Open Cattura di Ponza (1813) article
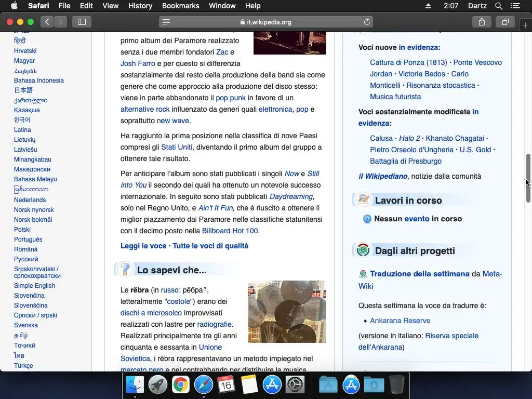 click(x=408, y=62)
